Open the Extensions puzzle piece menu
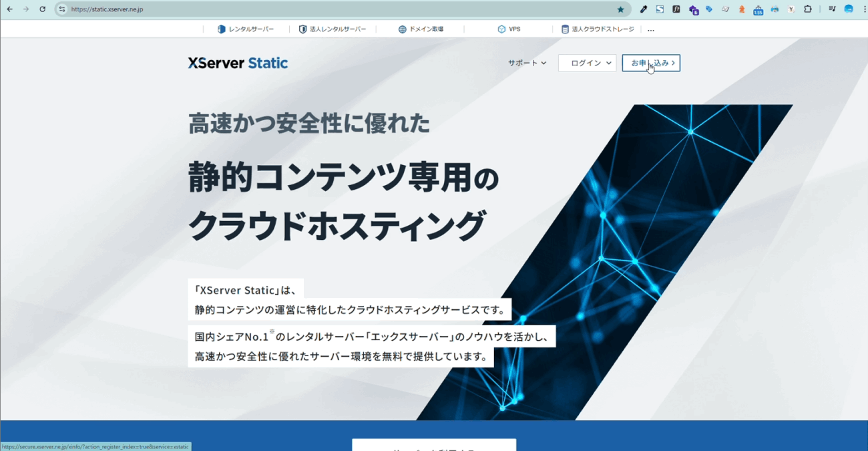Viewport: 868px width, 451px height. tap(808, 9)
